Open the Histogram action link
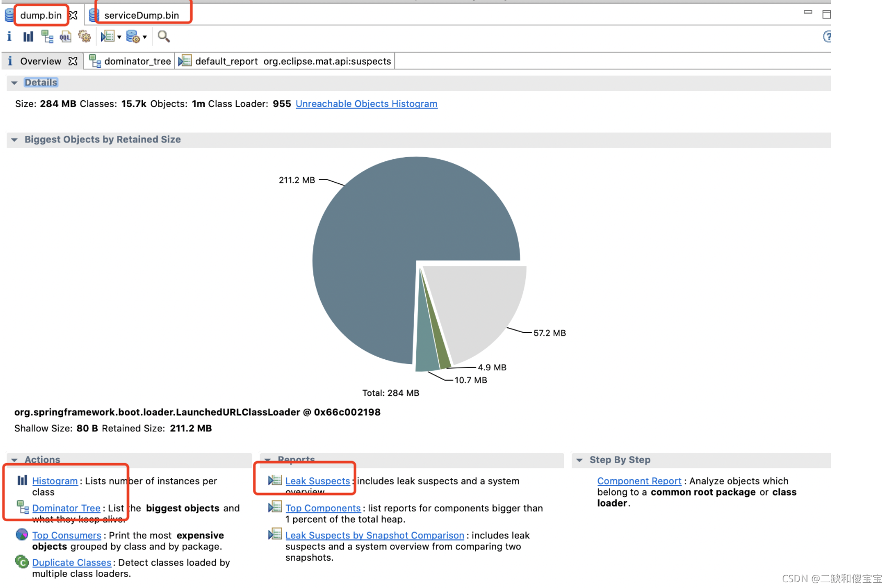Screen dimensions: 890x588 point(55,481)
